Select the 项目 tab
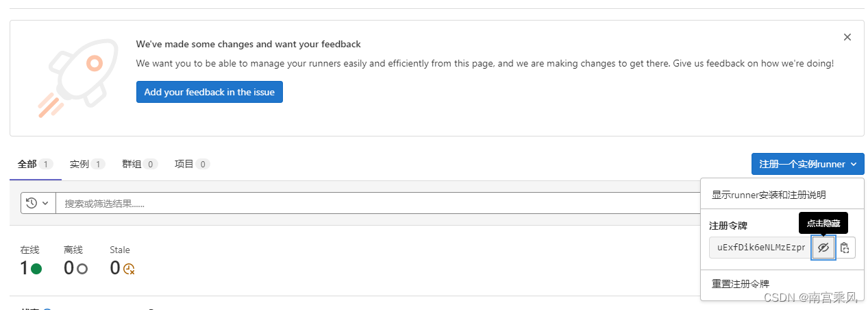868x310 pixels. (x=192, y=164)
